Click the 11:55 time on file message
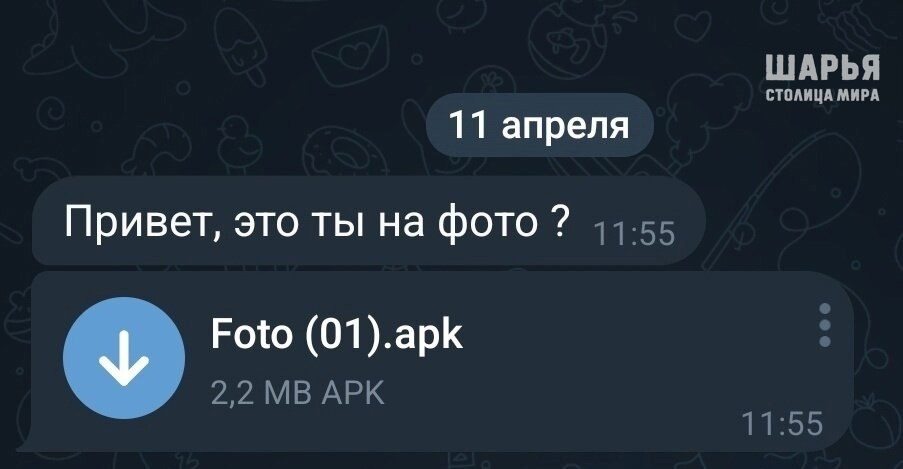 (x=783, y=423)
